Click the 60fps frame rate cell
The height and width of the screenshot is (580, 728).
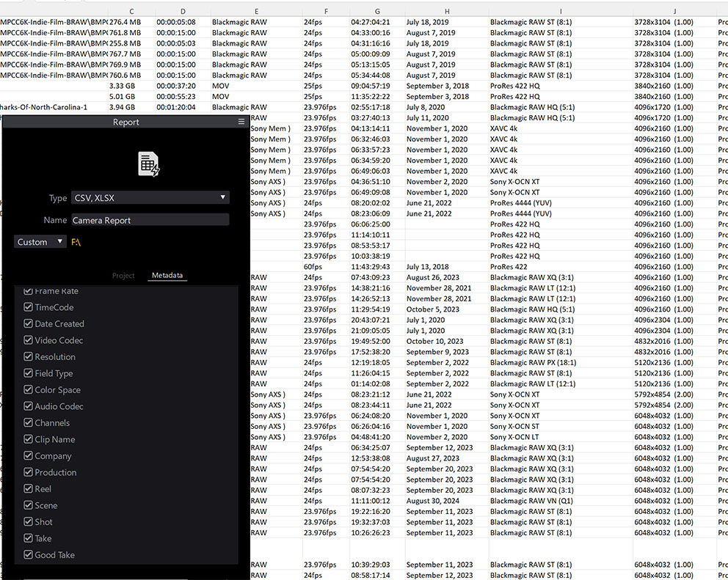(326, 267)
